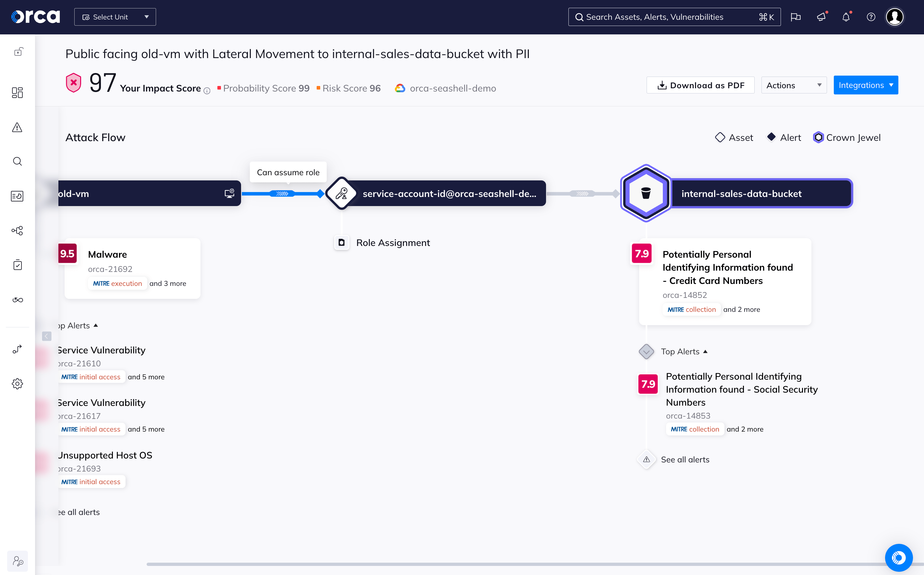Select the sidebar search (Discovery) icon

click(18, 161)
